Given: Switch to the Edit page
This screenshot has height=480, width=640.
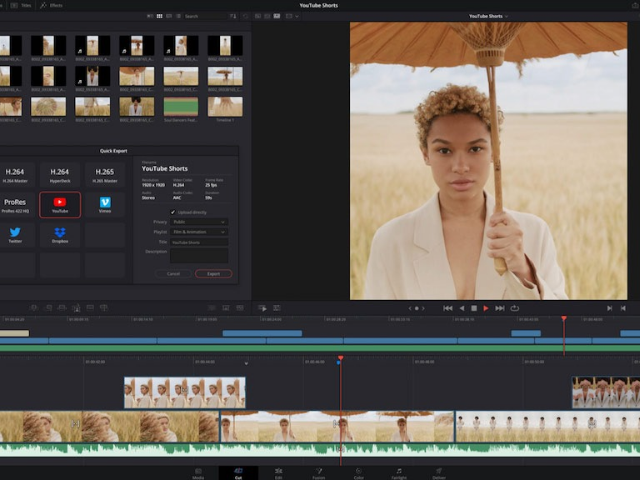Looking at the screenshot, I should pyautogui.click(x=278, y=473).
